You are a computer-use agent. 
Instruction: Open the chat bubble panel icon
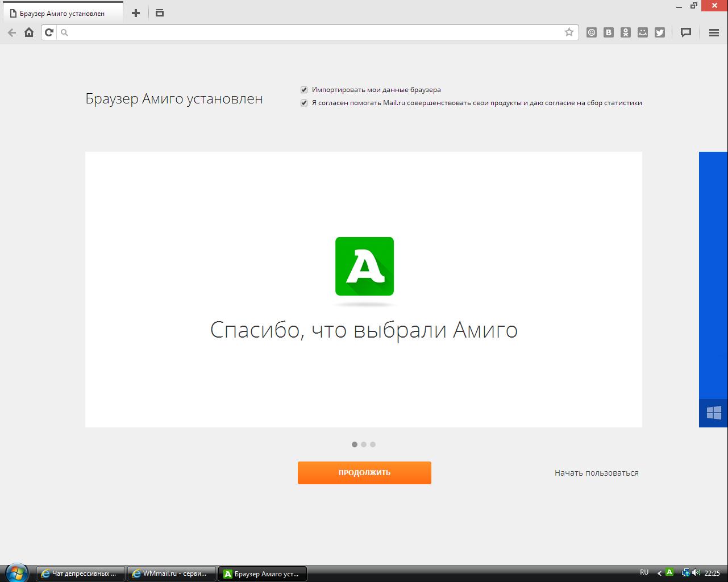pos(686,32)
